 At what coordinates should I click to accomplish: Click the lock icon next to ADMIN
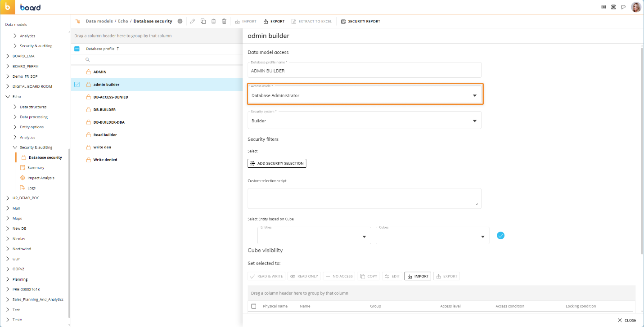coord(89,72)
